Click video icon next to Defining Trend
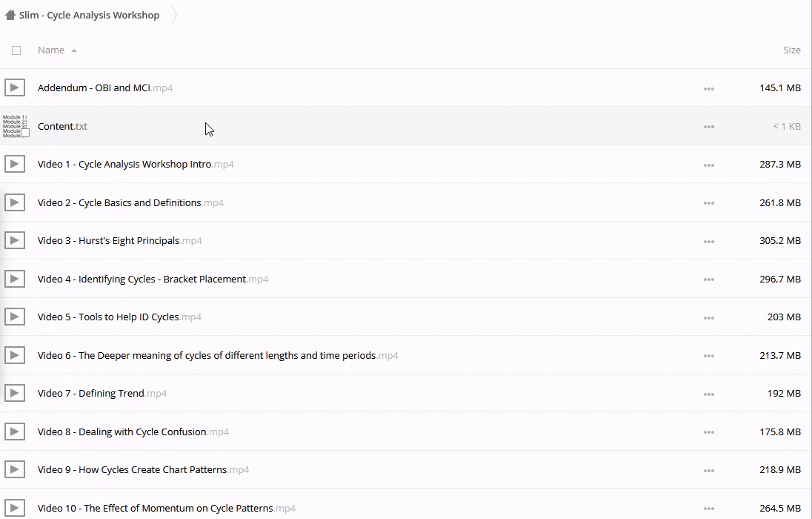The image size is (812, 519). pos(15,393)
